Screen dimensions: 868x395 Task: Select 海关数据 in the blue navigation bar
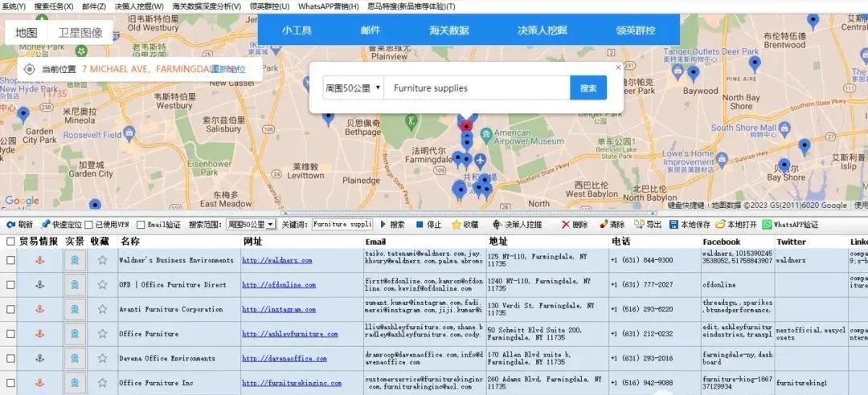pyautogui.click(x=449, y=31)
